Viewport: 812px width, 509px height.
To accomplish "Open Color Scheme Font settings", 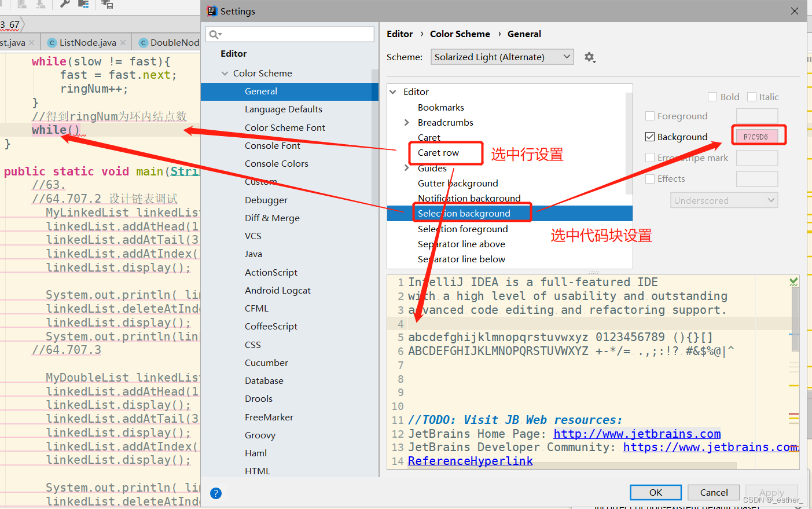I will pyautogui.click(x=285, y=128).
